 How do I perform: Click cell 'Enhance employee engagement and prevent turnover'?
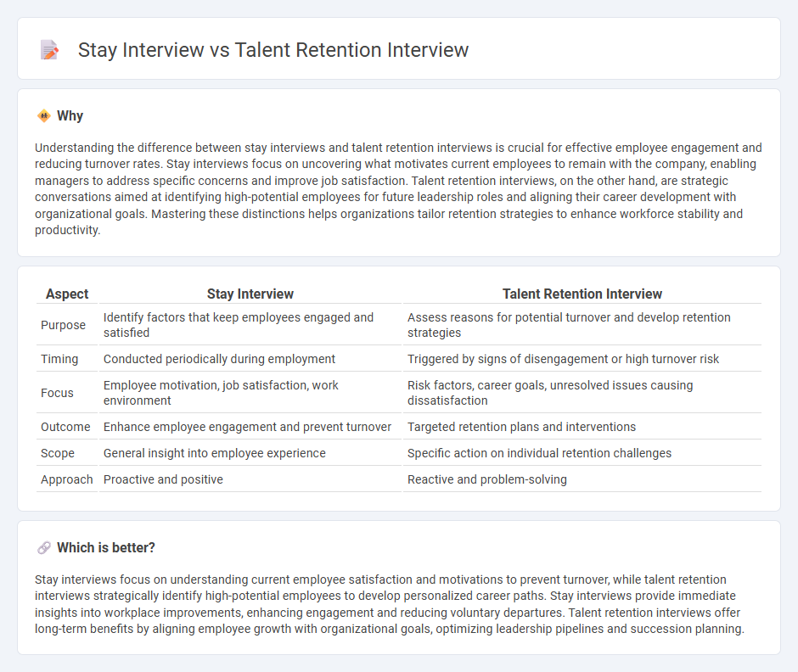250,427
